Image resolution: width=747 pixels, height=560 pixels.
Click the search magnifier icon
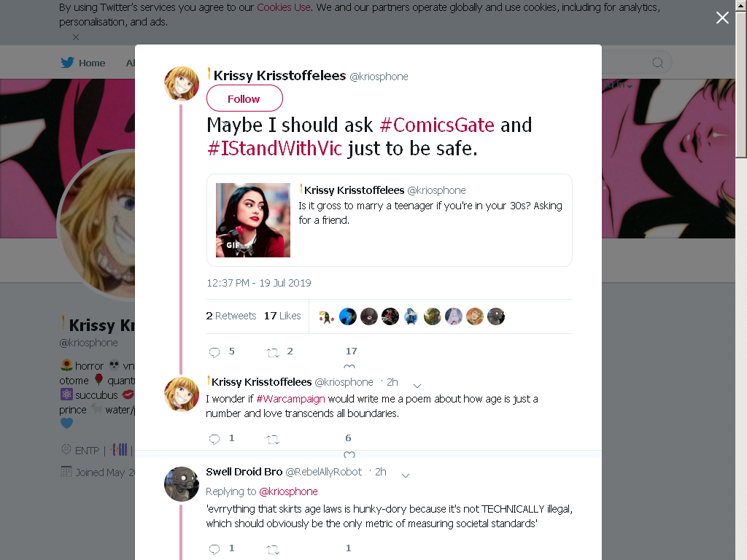click(x=657, y=63)
